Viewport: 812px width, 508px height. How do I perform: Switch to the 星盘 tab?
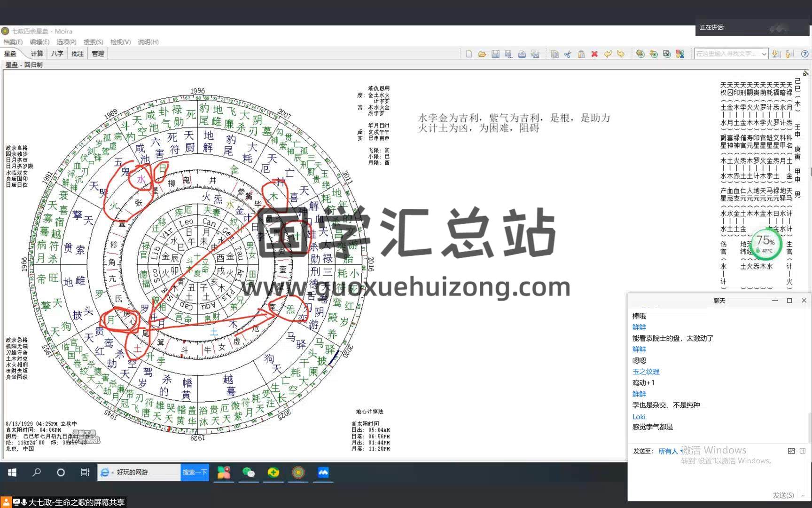point(10,54)
